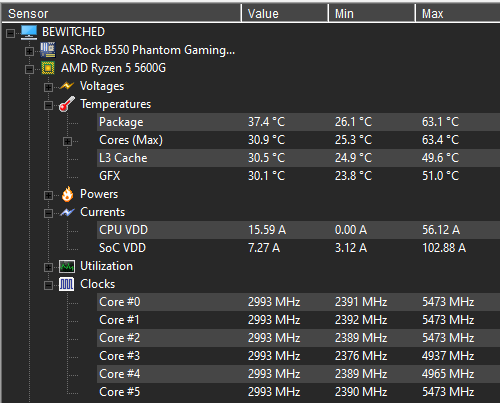500x403 pixels.
Task: Click Core #1 min value 2392 MHz
Action: coord(361,320)
